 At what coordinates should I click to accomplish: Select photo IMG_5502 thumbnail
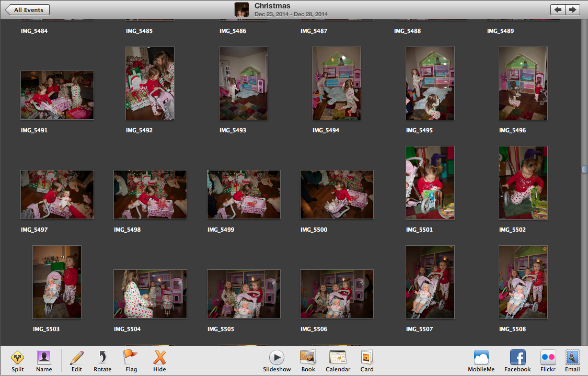523,183
